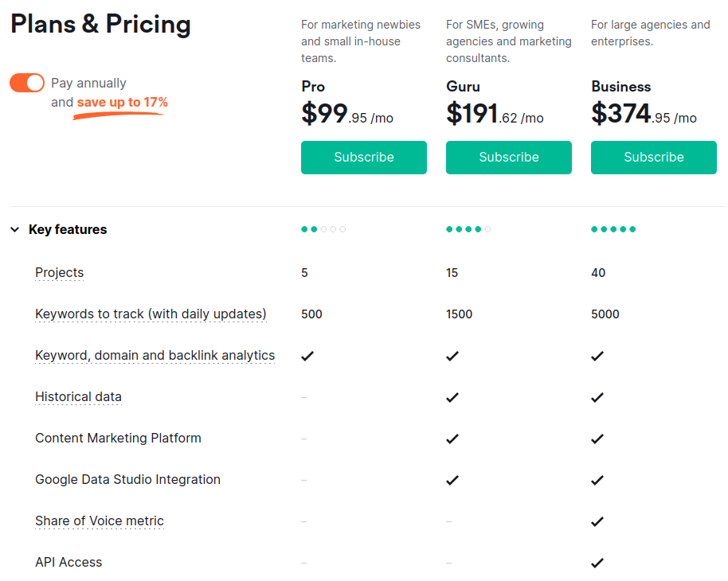
Task: Click Keywords to track with daily updates
Action: [151, 314]
